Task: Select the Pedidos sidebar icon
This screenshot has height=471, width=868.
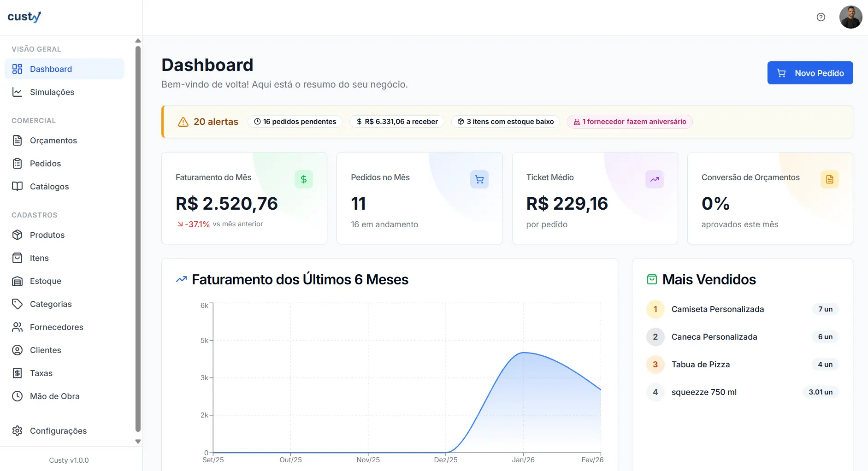Action: (x=17, y=163)
